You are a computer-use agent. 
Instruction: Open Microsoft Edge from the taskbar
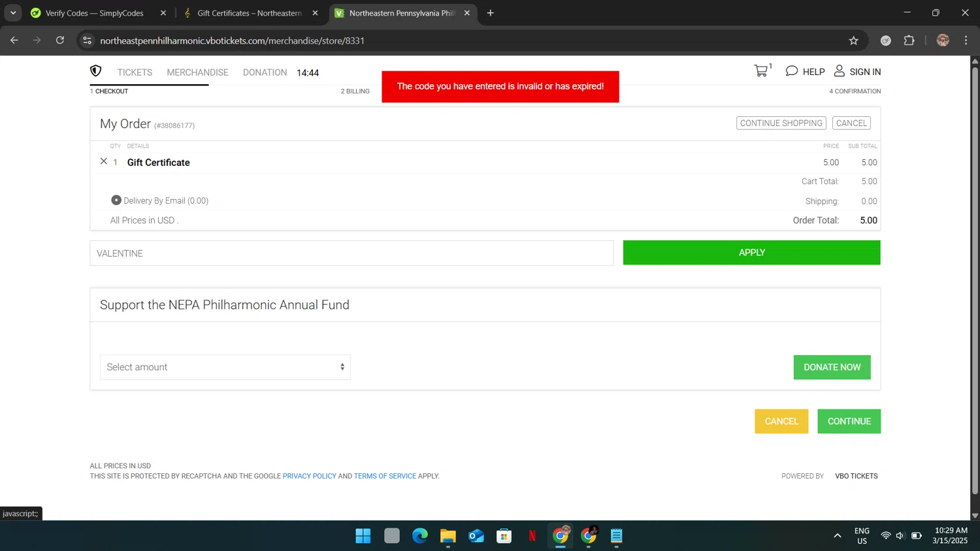click(420, 536)
